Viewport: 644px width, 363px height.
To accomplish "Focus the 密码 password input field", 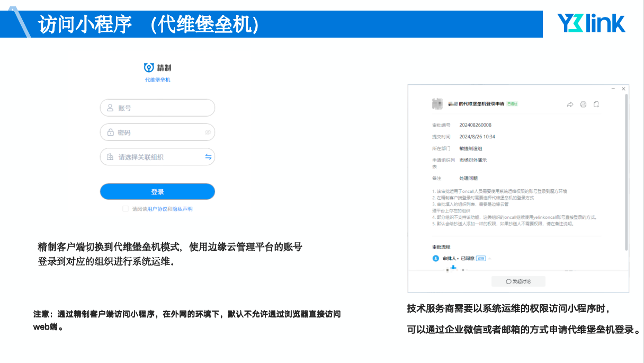I will pos(157,132).
